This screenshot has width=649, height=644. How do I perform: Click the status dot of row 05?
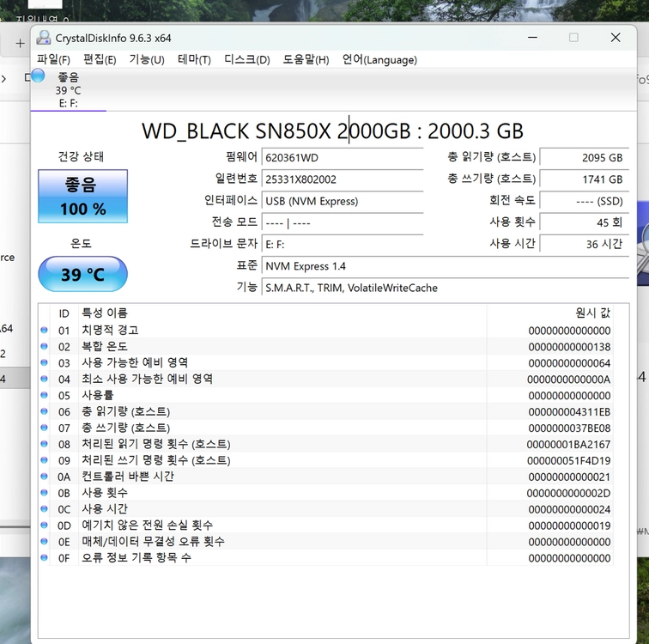[x=45, y=395]
